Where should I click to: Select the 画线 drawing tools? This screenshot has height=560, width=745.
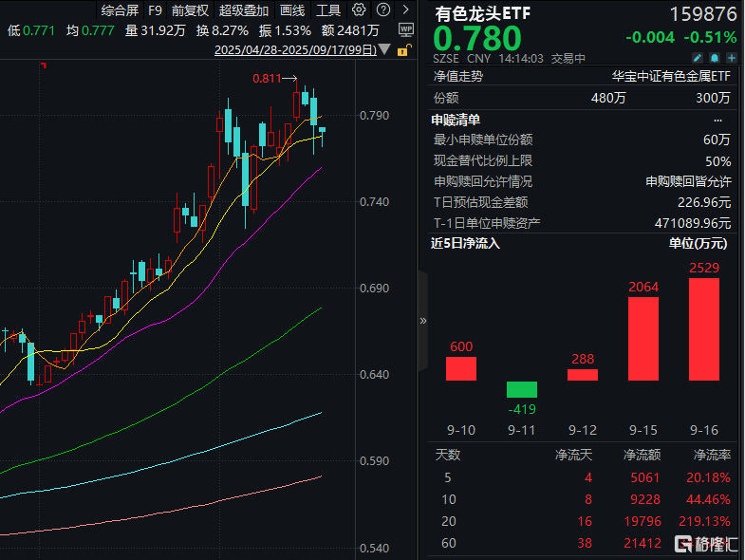tap(291, 10)
